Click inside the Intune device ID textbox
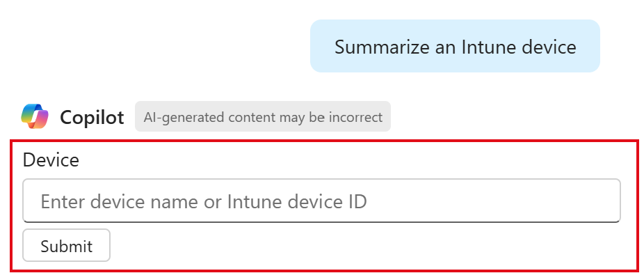 (321, 201)
